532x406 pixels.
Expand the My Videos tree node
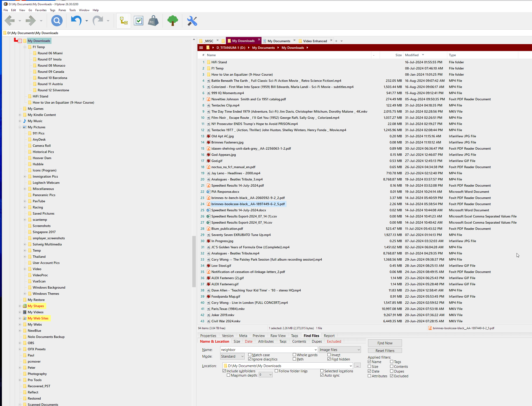click(20, 312)
